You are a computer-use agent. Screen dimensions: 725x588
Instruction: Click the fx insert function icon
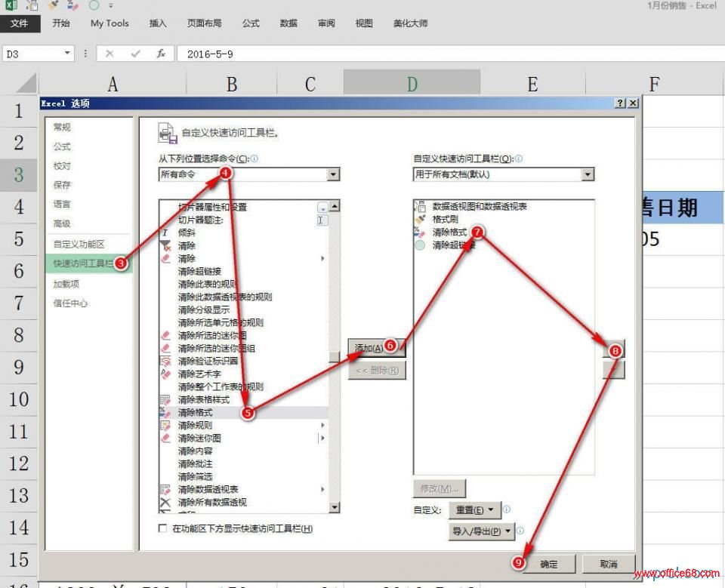point(160,54)
